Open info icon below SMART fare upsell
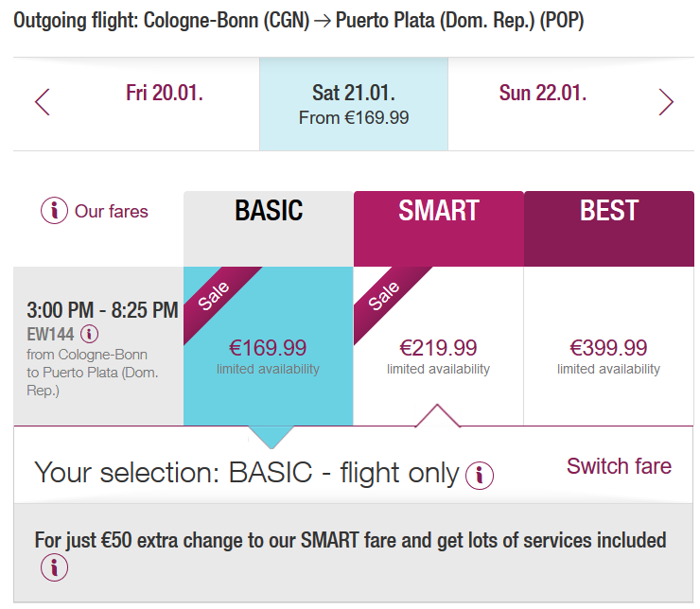The height and width of the screenshot is (609, 700). 55,567
